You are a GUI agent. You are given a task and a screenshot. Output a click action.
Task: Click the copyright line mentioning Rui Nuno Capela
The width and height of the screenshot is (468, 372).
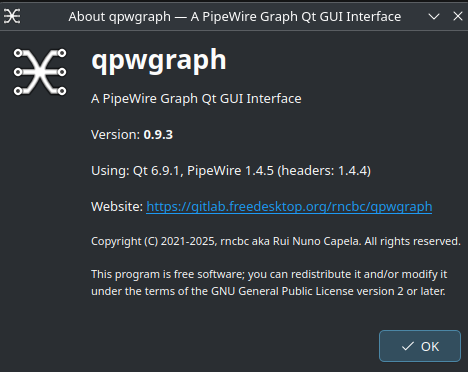[276, 241]
